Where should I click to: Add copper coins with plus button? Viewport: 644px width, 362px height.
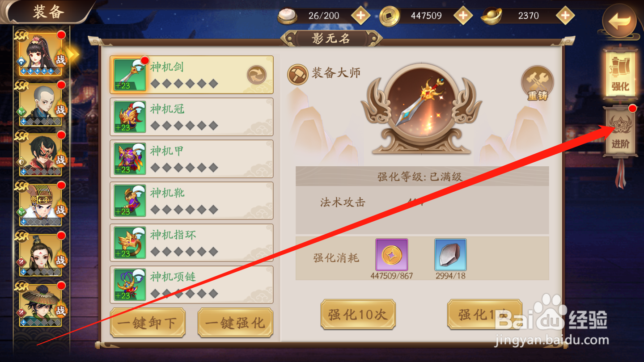pos(463,16)
